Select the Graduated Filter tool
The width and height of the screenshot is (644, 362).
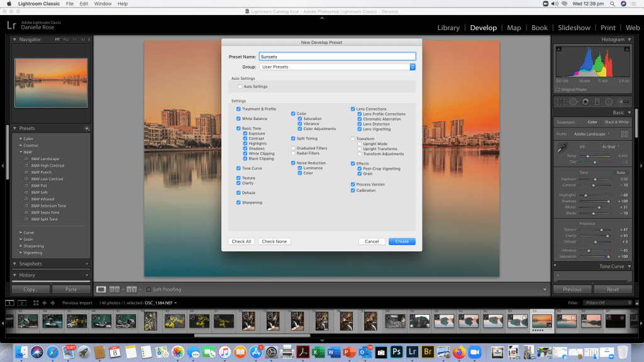[x=597, y=102]
